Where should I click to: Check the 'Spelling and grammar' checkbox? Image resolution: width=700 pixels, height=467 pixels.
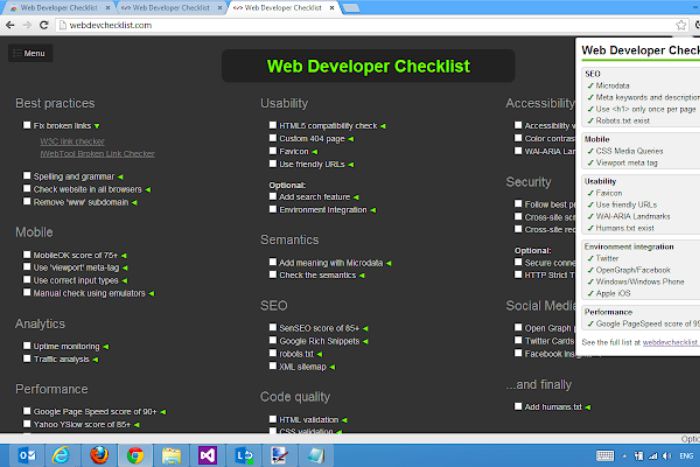27,176
